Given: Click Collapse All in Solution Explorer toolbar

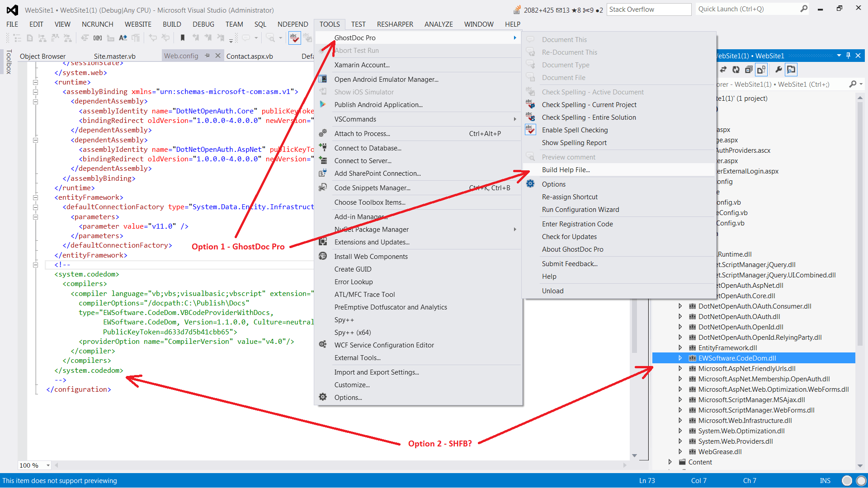Looking at the screenshot, I should point(749,70).
